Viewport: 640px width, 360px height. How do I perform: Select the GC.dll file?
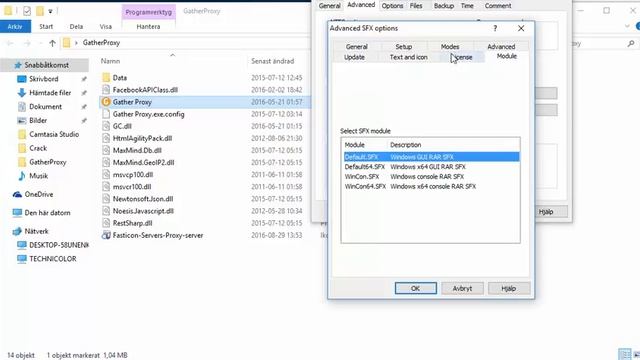coord(122,126)
